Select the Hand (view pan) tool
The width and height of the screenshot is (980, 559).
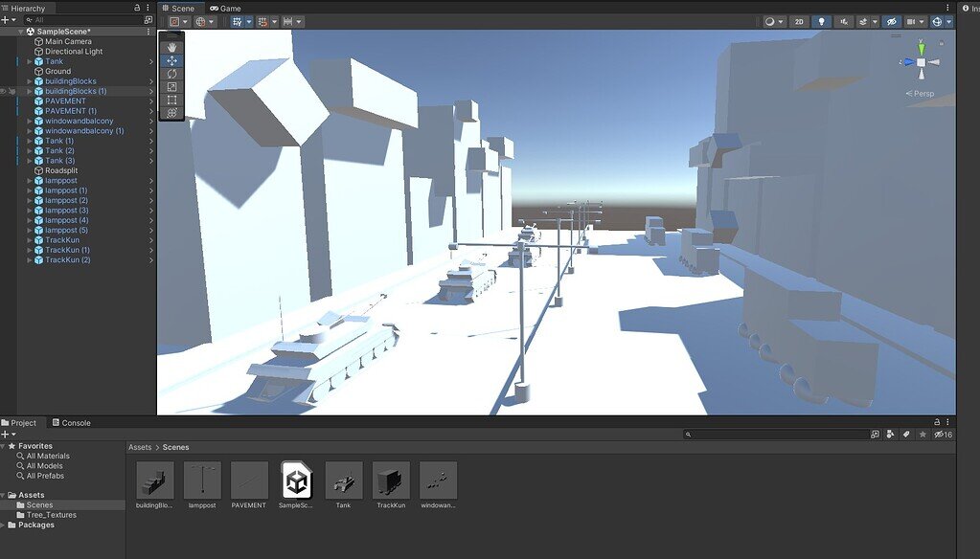pos(170,45)
